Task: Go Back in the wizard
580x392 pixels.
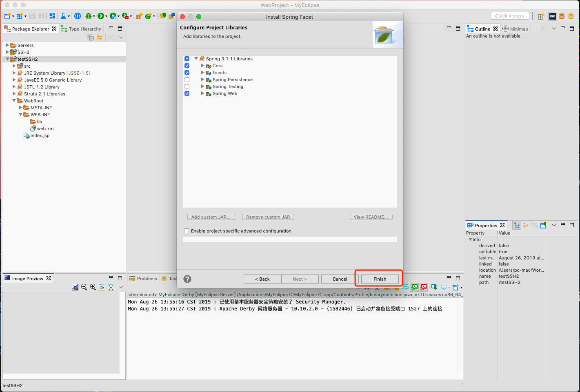Action: [x=262, y=279]
